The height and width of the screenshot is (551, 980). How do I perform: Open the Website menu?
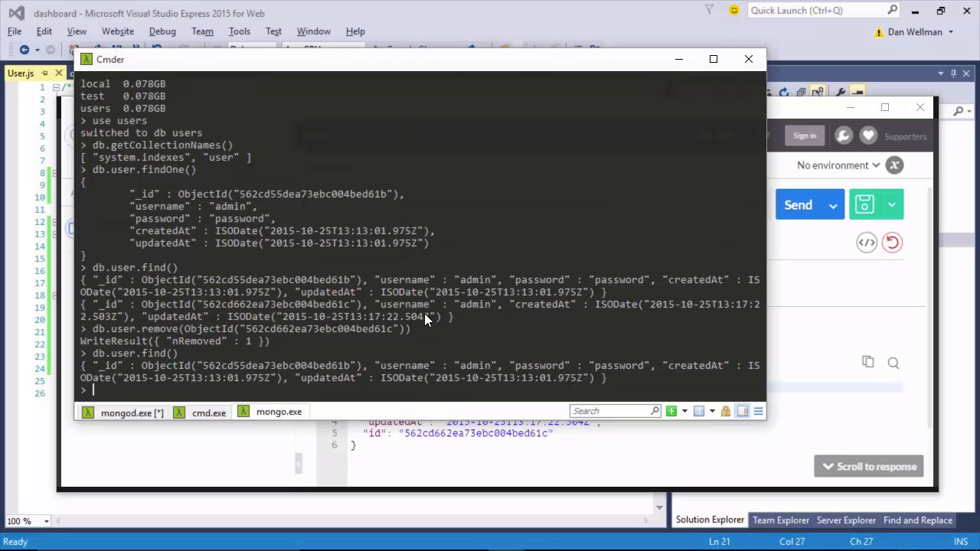118,31
